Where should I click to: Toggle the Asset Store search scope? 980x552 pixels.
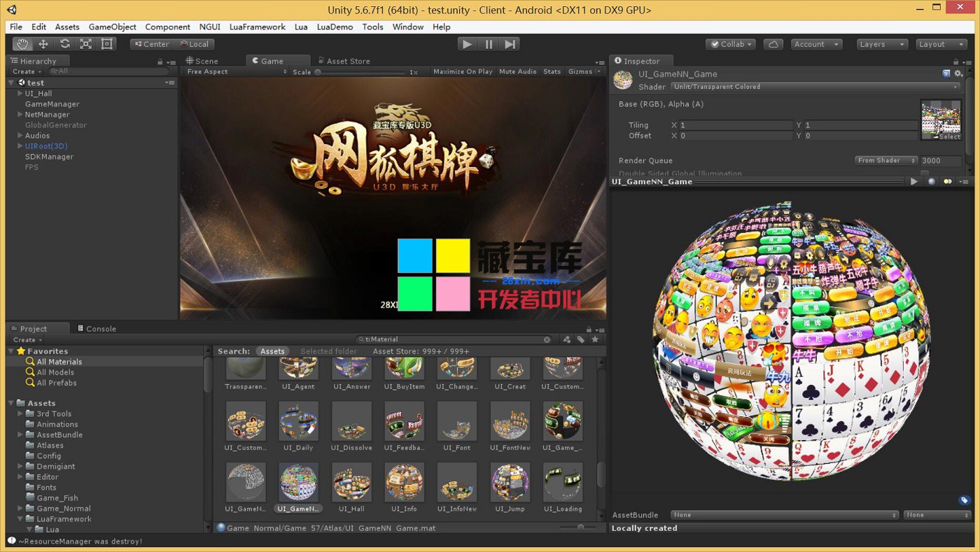point(421,351)
